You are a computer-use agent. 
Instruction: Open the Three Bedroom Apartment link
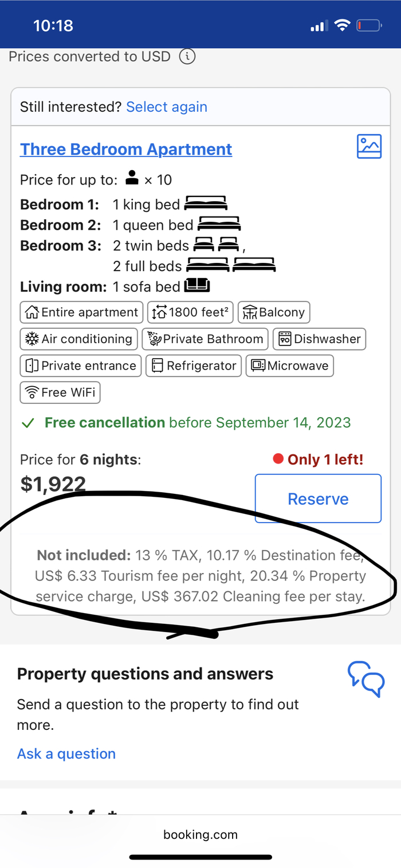pos(126,150)
